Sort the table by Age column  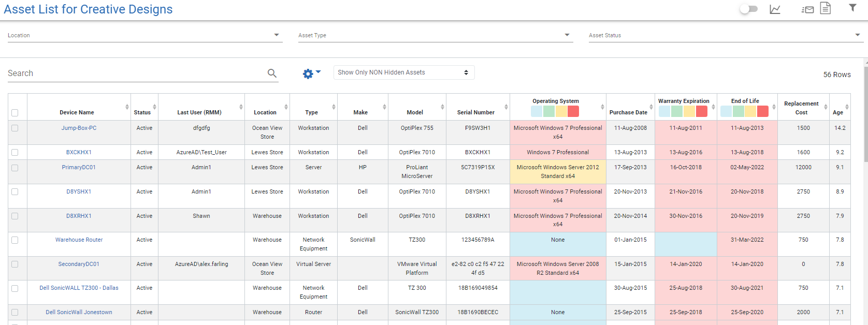pos(847,107)
